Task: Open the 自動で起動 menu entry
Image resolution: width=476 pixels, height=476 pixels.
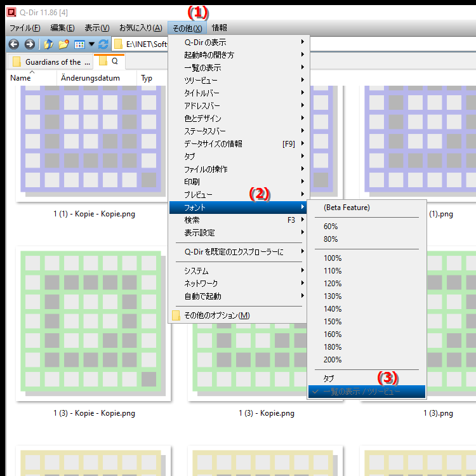Action: [x=237, y=296]
